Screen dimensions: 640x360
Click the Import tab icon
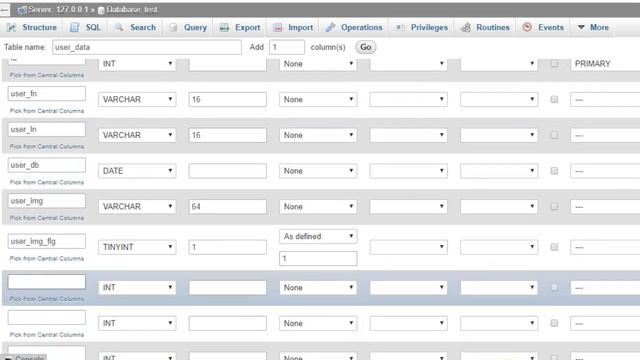tap(278, 27)
